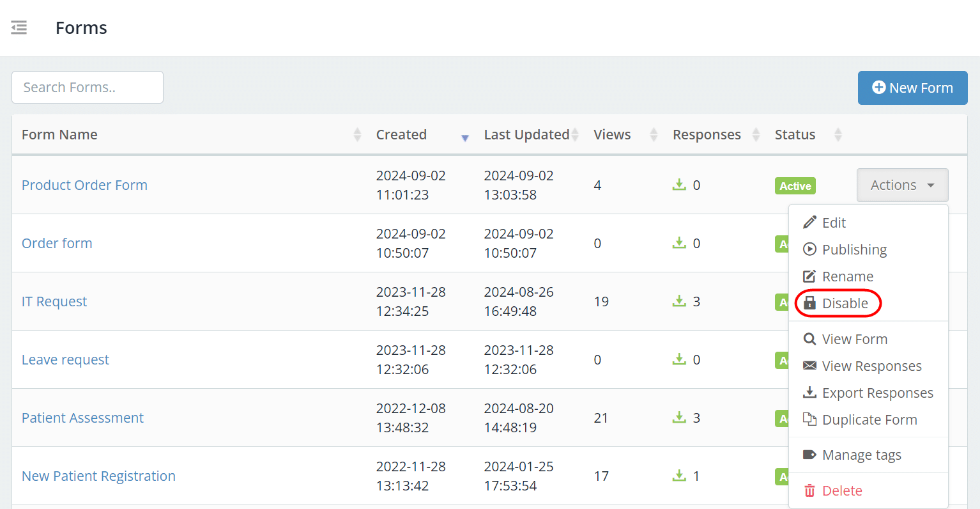
Task: Click last updated 2024-08-26 16:49:48
Action: 519,301
